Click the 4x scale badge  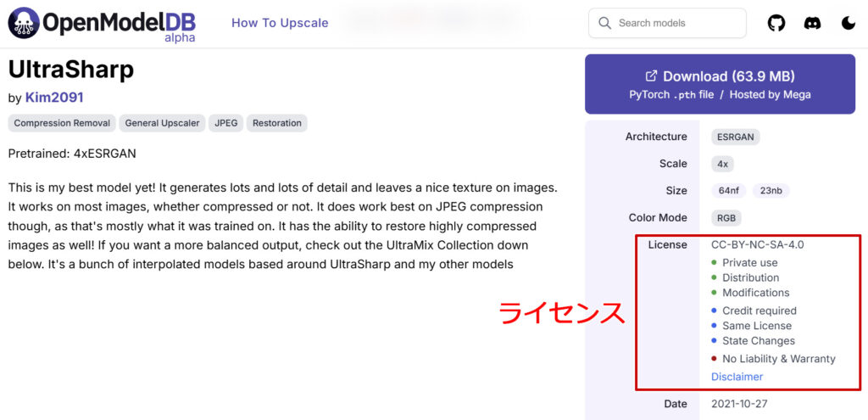coord(723,164)
